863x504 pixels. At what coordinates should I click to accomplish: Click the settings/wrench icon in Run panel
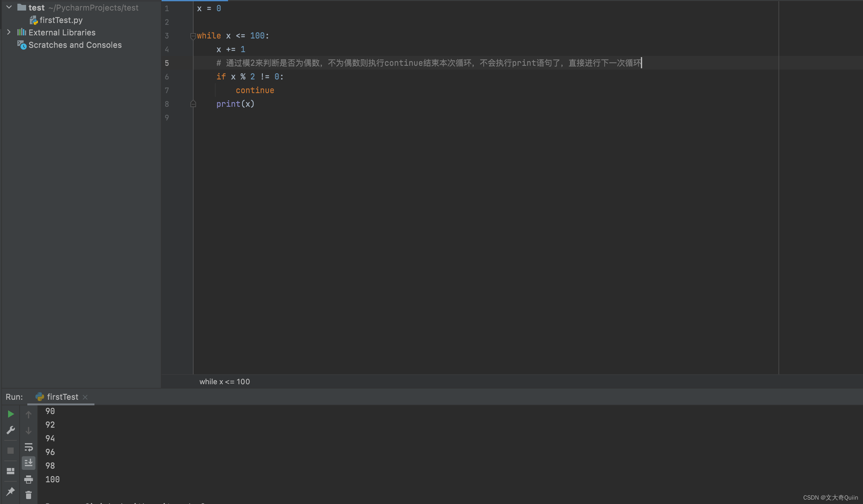[x=10, y=430]
